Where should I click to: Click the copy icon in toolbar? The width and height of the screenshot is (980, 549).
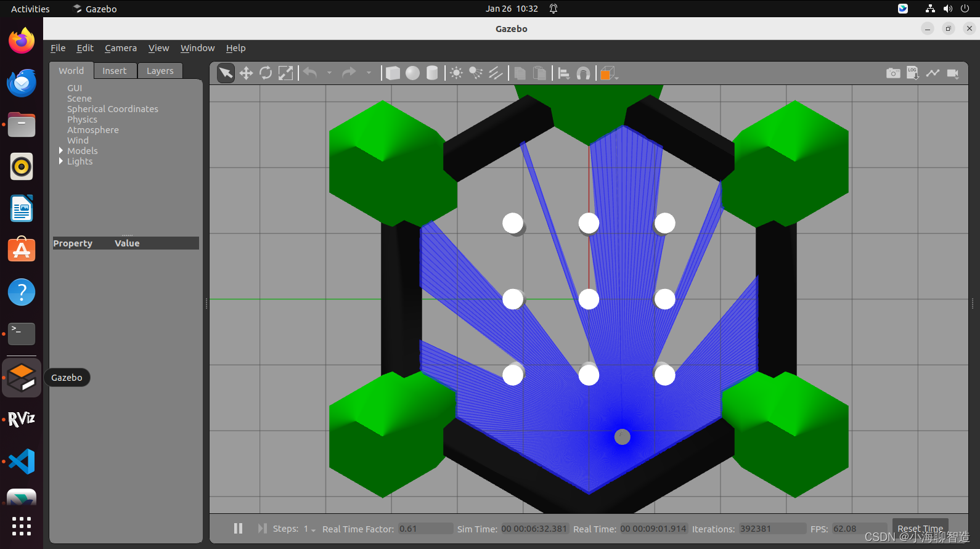pos(520,73)
